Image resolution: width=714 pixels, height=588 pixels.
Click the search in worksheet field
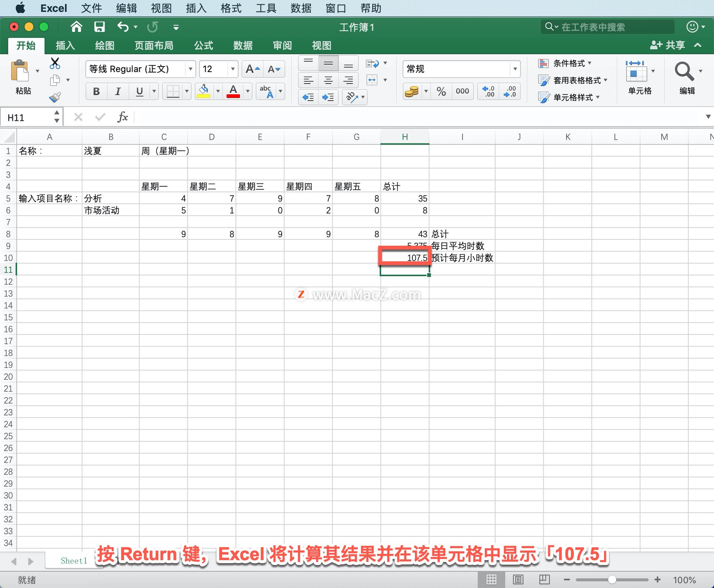(x=607, y=27)
